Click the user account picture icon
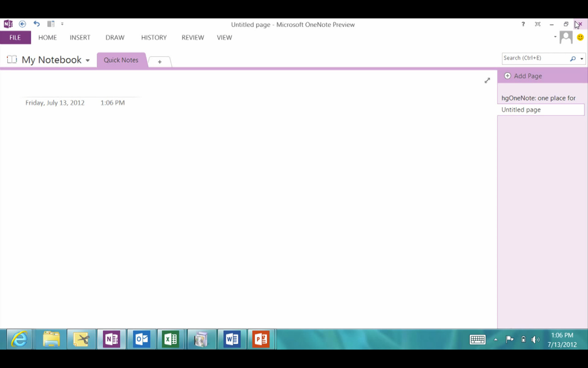This screenshot has height=368, width=588. (566, 37)
